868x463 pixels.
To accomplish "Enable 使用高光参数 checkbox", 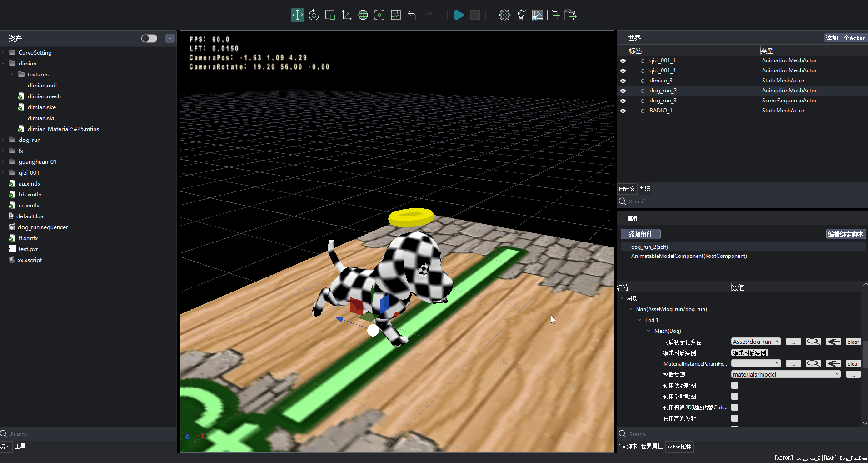I will (x=734, y=418).
